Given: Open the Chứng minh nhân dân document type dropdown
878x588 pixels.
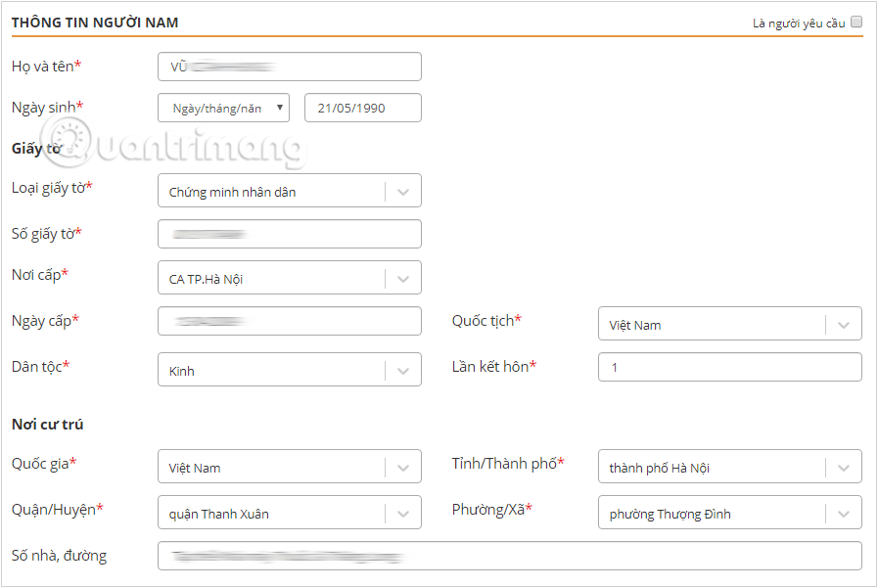Looking at the screenshot, I should pyautogui.click(x=274, y=190).
